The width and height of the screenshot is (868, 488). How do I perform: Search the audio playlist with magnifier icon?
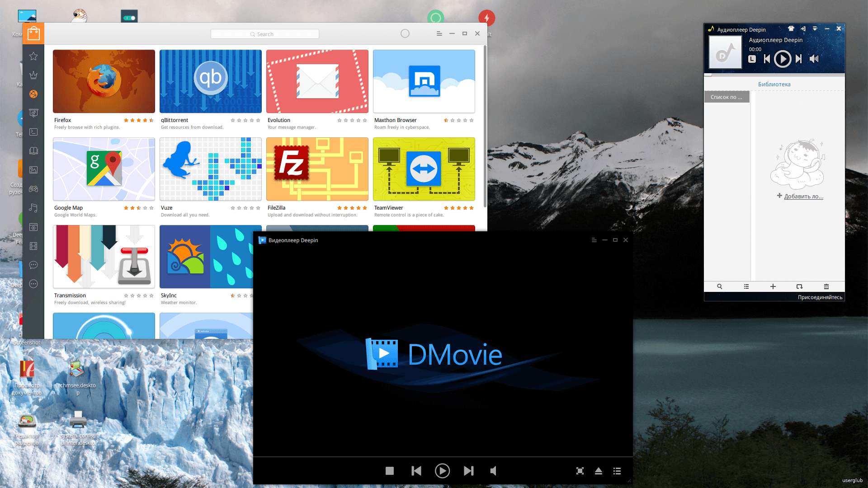[720, 286]
